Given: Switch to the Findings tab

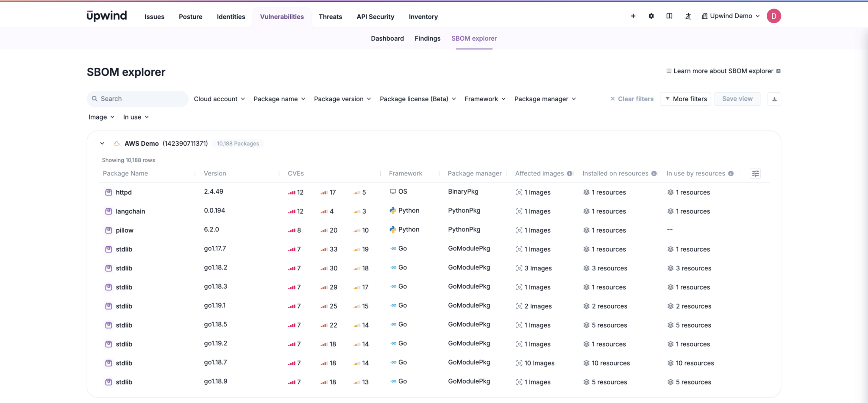Looking at the screenshot, I should (427, 38).
